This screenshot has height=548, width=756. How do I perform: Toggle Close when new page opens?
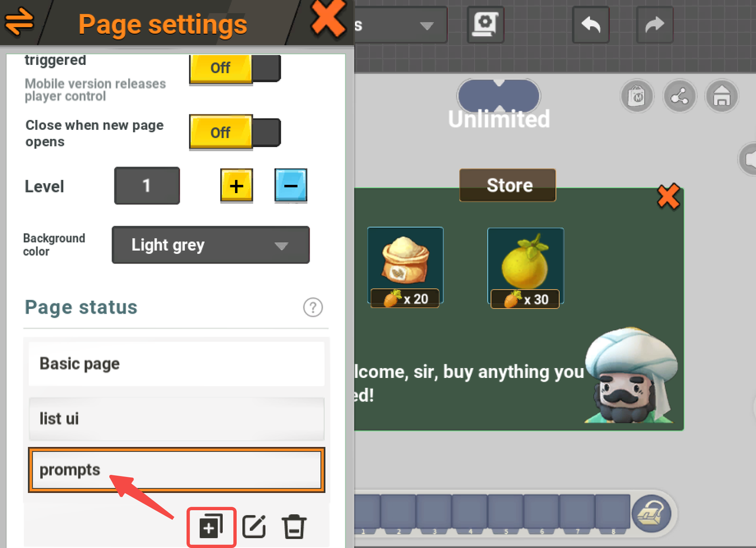pyautogui.click(x=234, y=132)
